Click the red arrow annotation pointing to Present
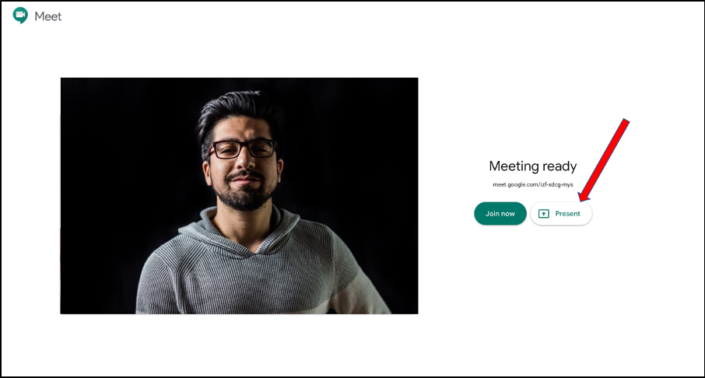Image resolution: width=705 pixels, height=378 pixels. click(603, 160)
